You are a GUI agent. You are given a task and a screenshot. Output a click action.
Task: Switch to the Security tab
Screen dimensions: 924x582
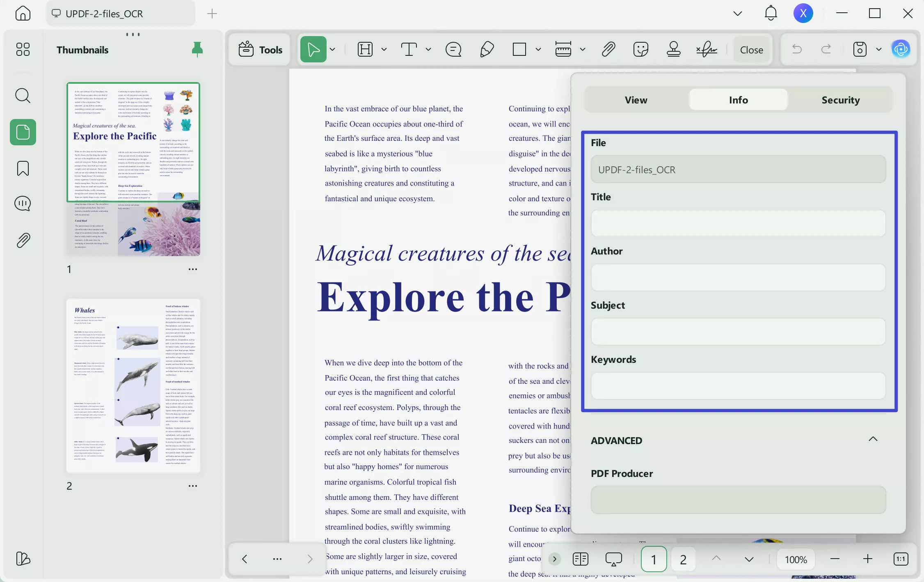tap(840, 99)
